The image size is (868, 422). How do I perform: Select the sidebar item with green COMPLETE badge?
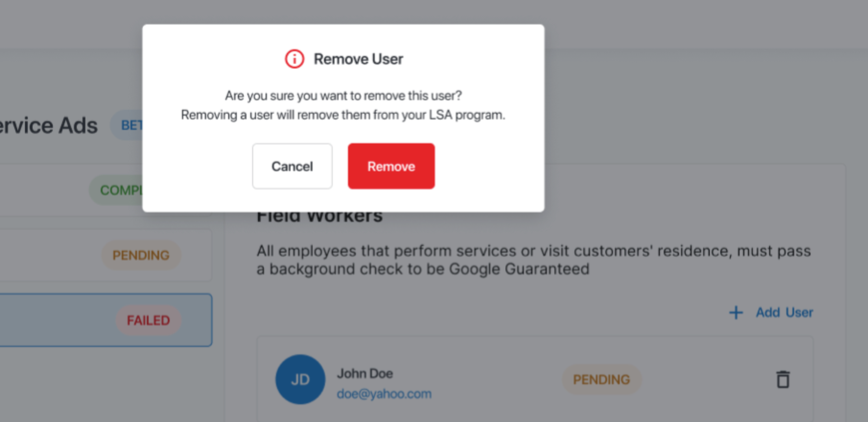click(71, 190)
